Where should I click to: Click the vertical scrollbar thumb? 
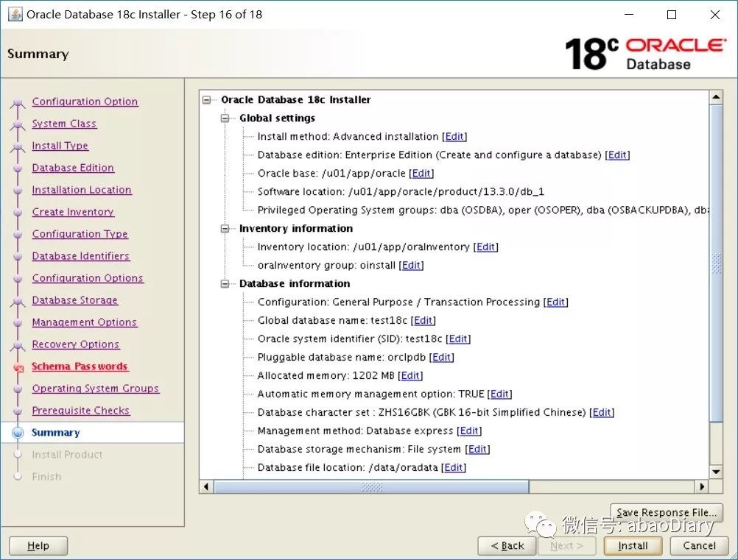click(x=716, y=263)
